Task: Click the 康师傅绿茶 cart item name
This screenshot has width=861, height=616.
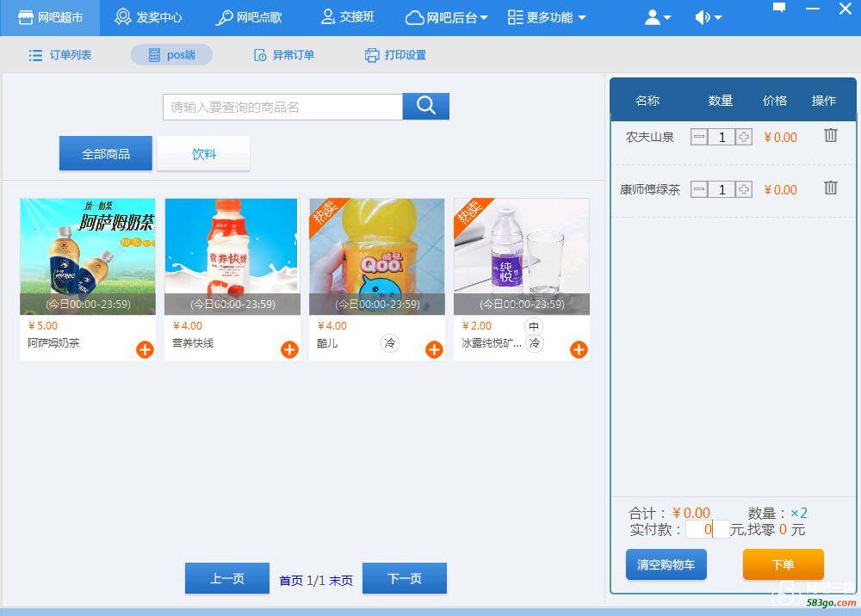Action: click(x=649, y=190)
